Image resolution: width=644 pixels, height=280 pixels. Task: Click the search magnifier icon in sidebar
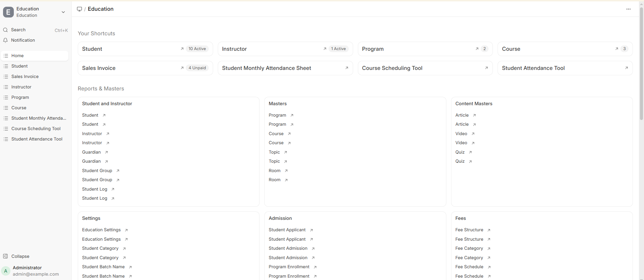pyautogui.click(x=5, y=30)
